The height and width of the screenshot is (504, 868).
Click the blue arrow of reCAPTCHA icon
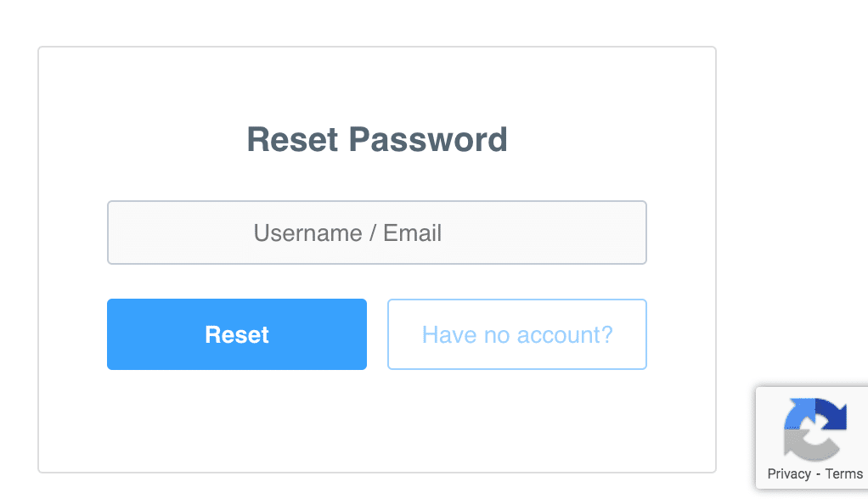click(799, 413)
